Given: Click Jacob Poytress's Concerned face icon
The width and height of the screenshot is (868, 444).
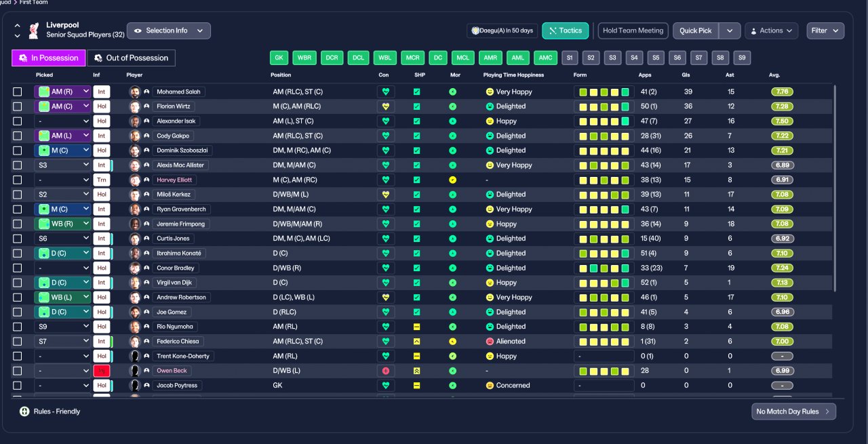Looking at the screenshot, I should click(489, 386).
